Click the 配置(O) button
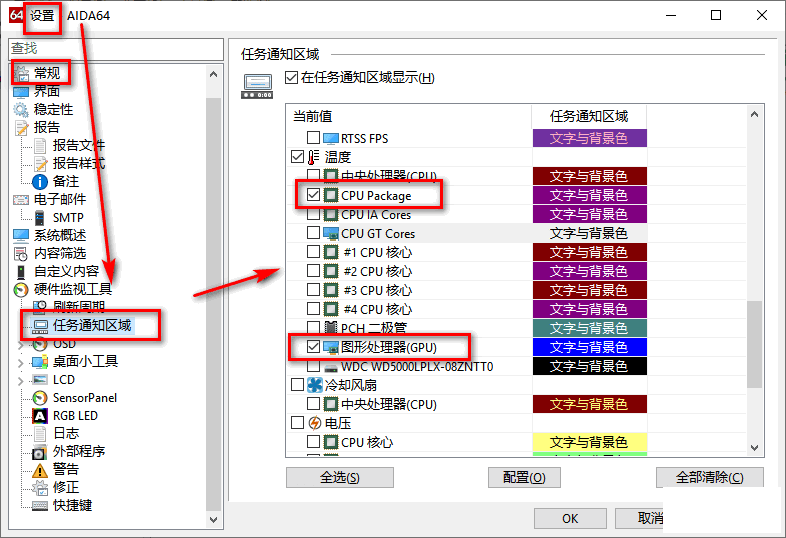Viewport: 786px width, 538px height. pos(524,477)
